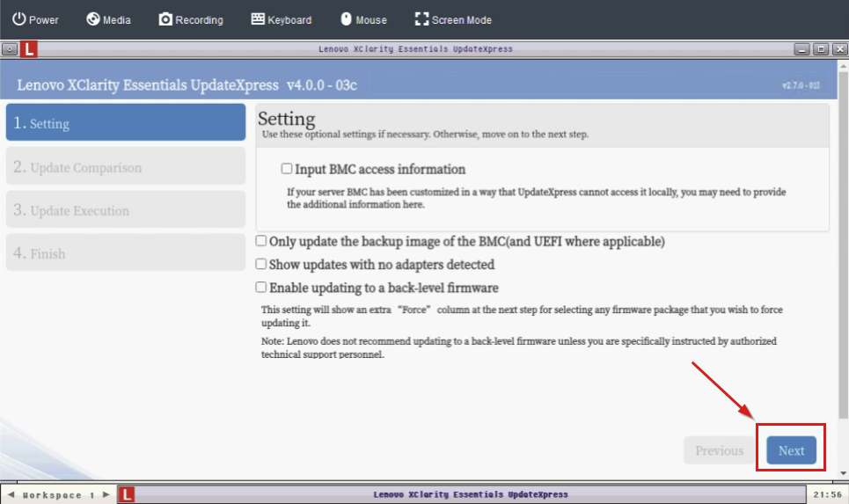Open window menu button in title bar
The image size is (849, 504).
tap(9, 48)
